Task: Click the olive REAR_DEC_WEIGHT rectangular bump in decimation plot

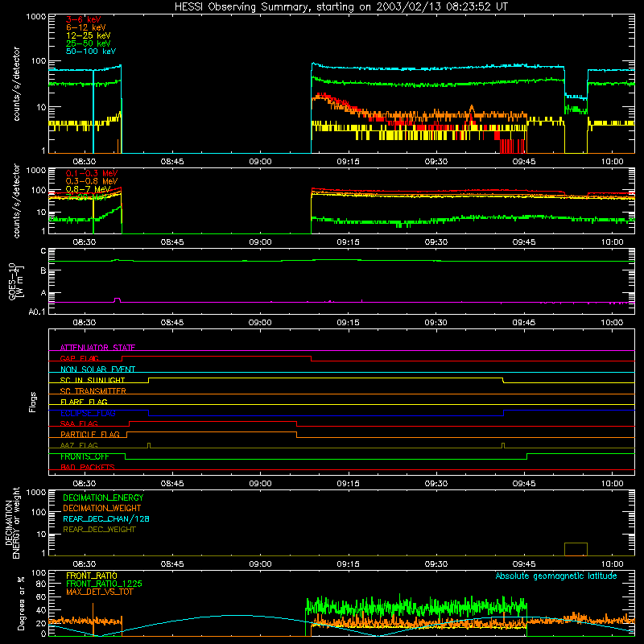Action: [x=576, y=549]
